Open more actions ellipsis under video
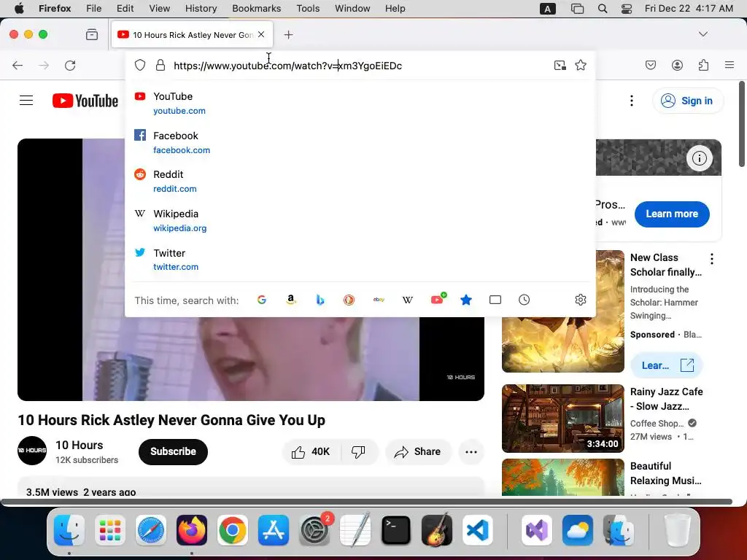Image resolution: width=747 pixels, height=560 pixels. tap(471, 452)
